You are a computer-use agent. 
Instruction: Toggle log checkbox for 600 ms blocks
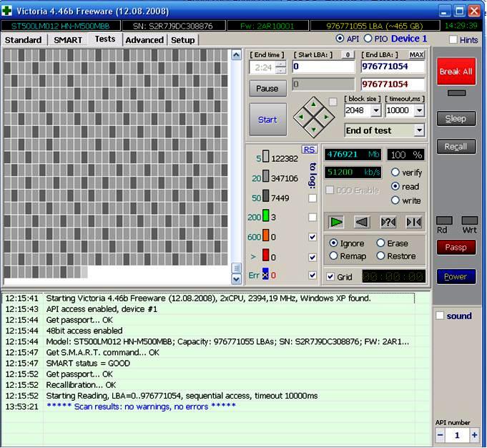point(313,237)
